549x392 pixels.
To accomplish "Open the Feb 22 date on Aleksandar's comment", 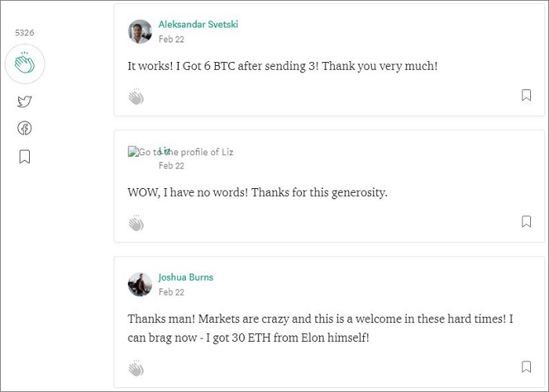I will click(x=171, y=39).
